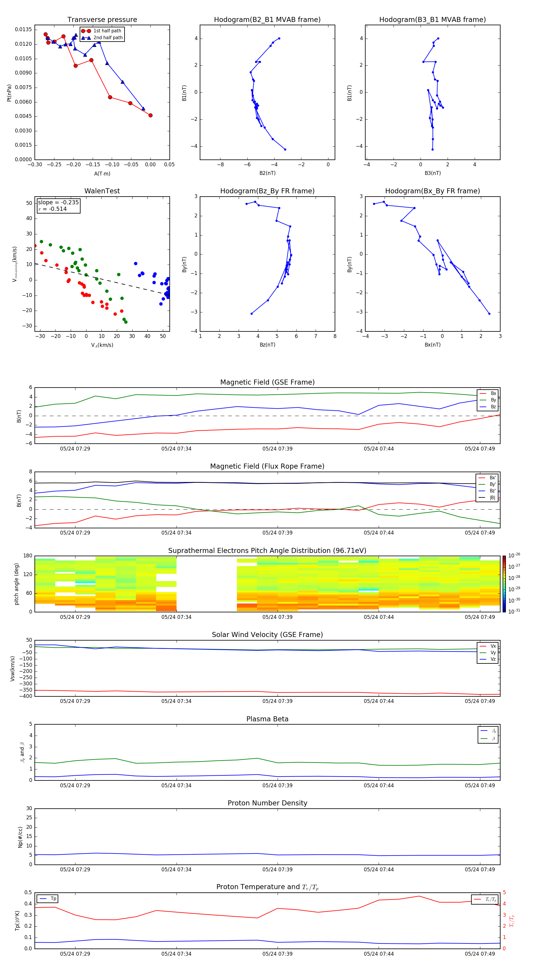Select the "1st half path" legend entry
535x980 pixels.
point(101,31)
